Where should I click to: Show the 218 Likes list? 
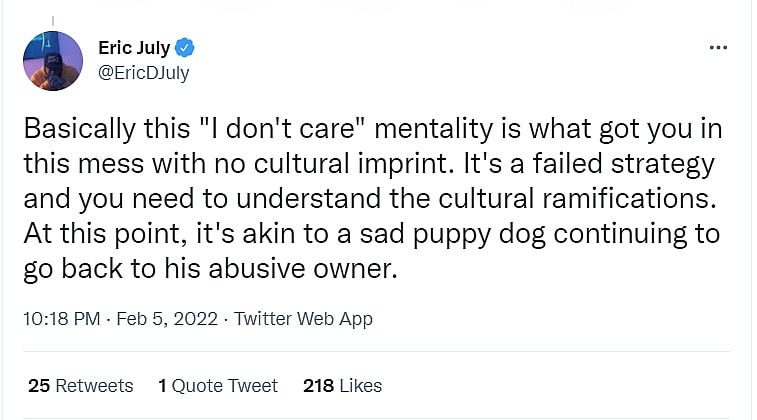point(342,385)
